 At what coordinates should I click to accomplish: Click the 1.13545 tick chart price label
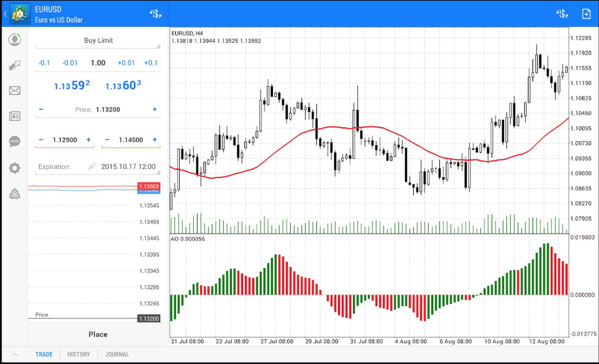point(149,205)
